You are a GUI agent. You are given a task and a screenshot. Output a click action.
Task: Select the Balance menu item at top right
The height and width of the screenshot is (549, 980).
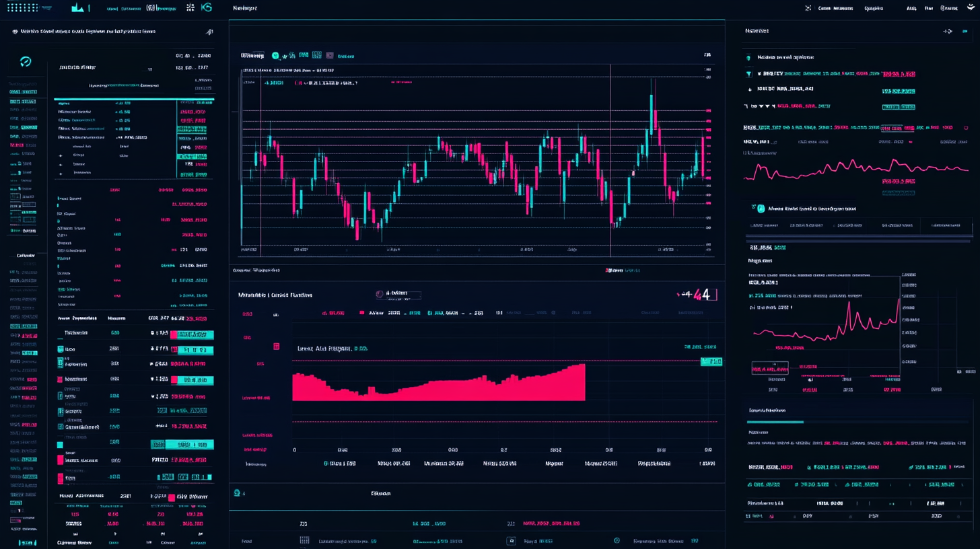(948, 8)
